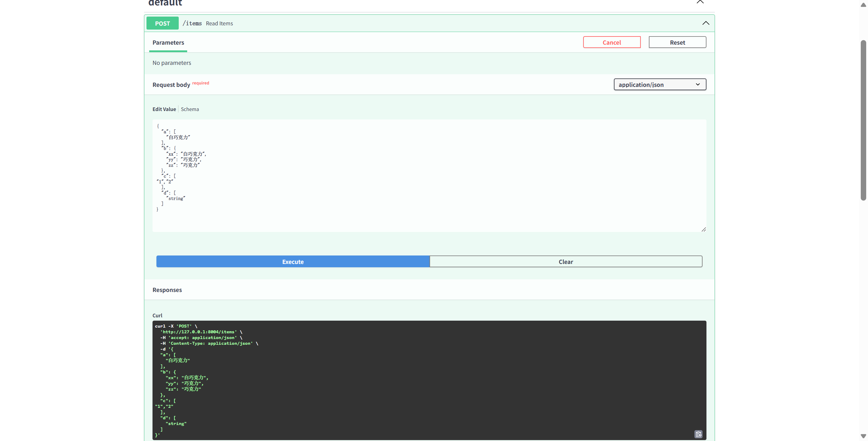Click the green POST method badge
This screenshot has height=441, width=868.
pyautogui.click(x=162, y=23)
